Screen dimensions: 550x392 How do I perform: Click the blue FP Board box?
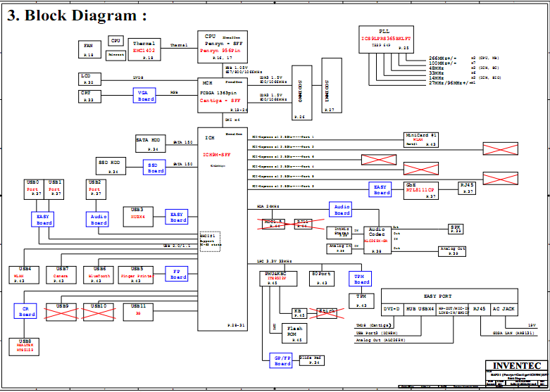click(x=177, y=274)
